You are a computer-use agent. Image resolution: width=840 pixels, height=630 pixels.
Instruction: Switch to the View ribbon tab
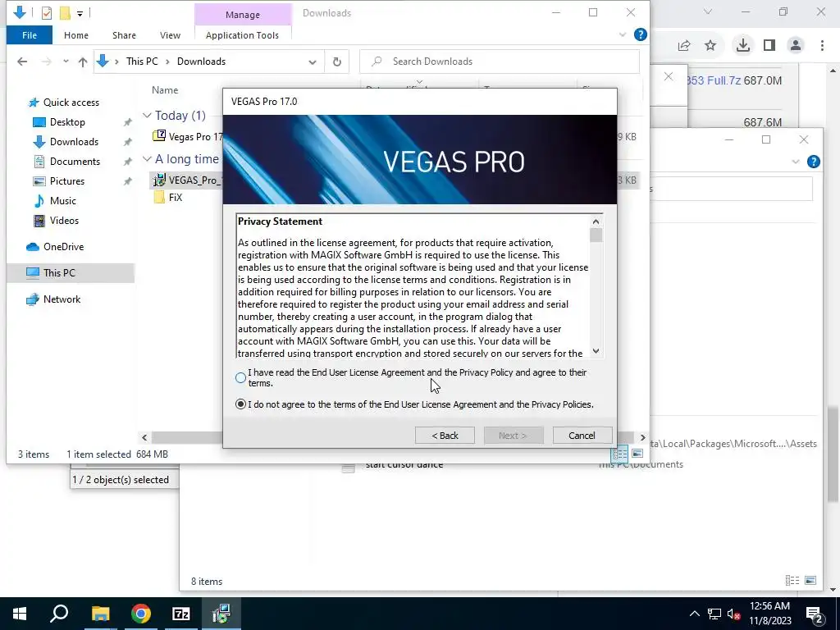[170, 35]
